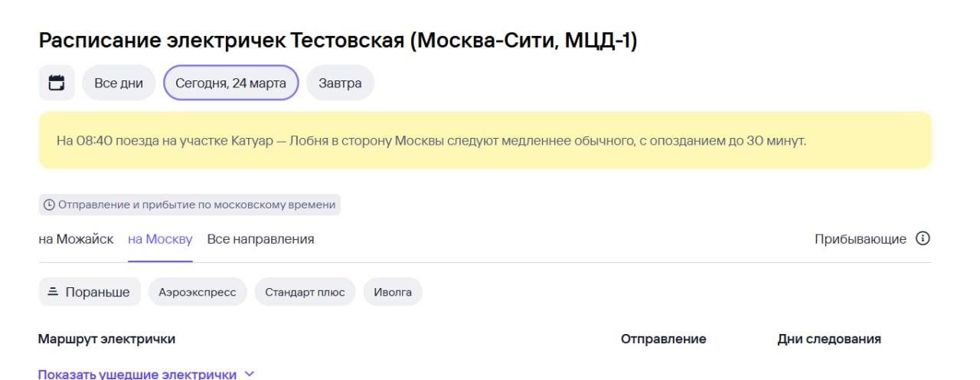Click the Показать ушедшие электрички link

137,374
